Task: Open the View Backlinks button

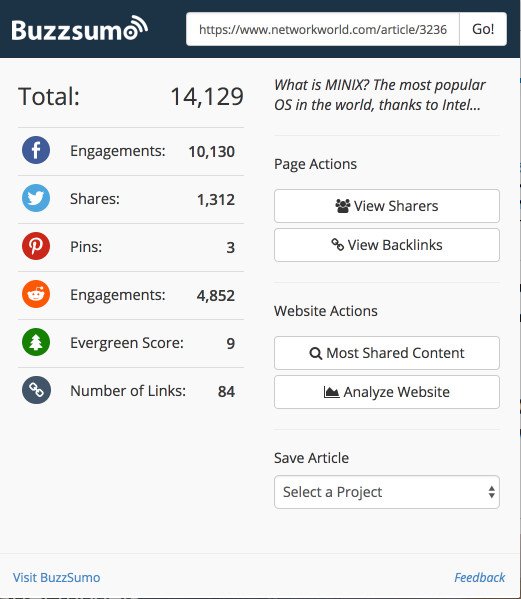Action: 387,245
